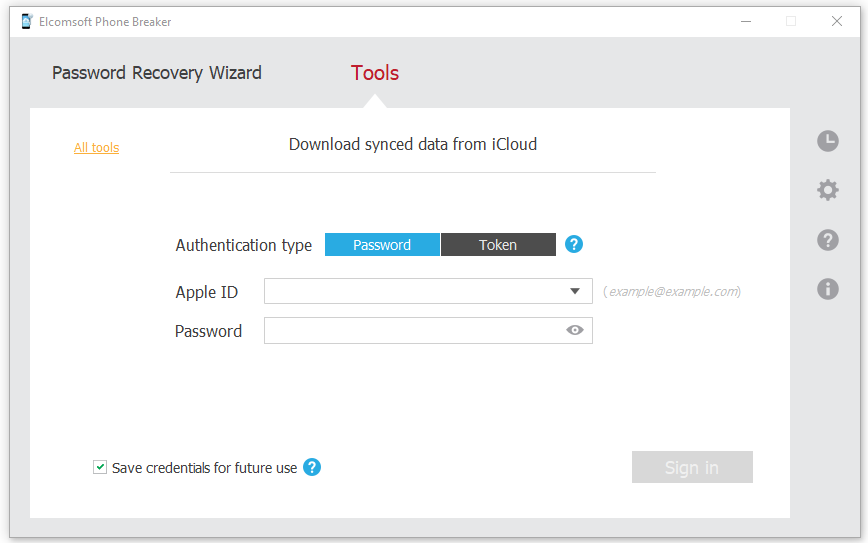Switch to Password Recovery Wizard tab
This screenshot has width=868, height=543.
(x=157, y=73)
